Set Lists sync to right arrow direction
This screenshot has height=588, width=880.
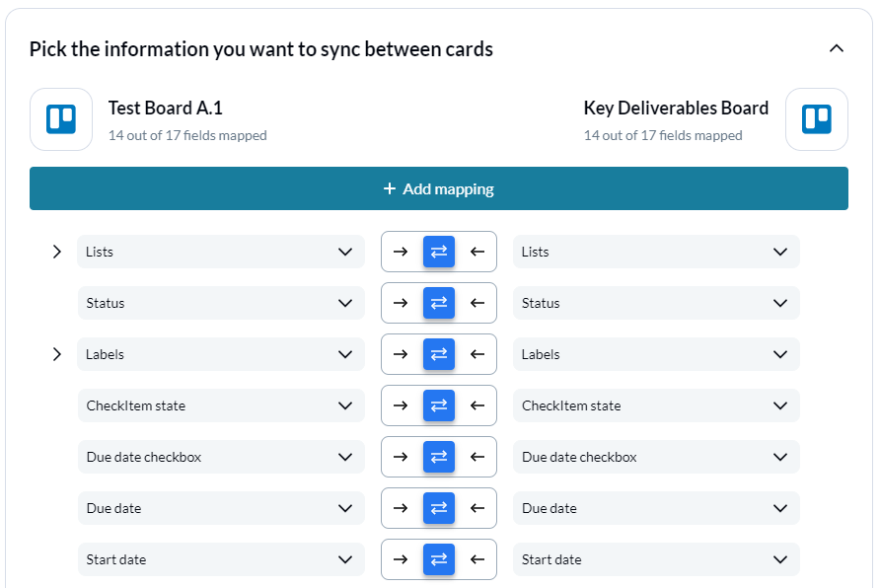point(401,252)
